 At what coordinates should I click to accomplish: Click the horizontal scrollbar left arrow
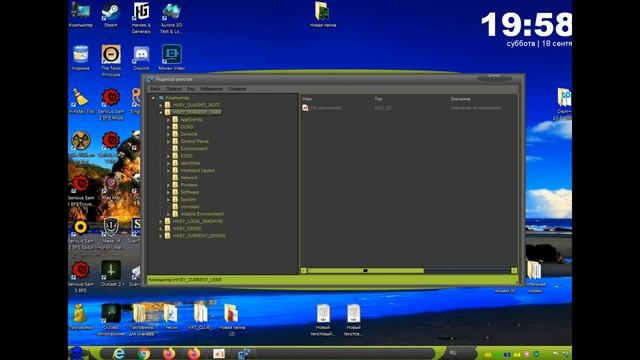point(304,270)
